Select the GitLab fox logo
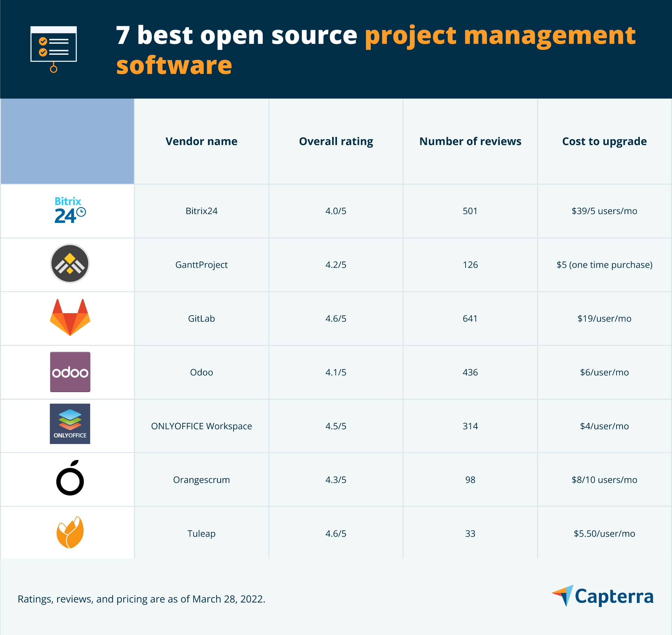This screenshot has width=672, height=635. coord(70,318)
